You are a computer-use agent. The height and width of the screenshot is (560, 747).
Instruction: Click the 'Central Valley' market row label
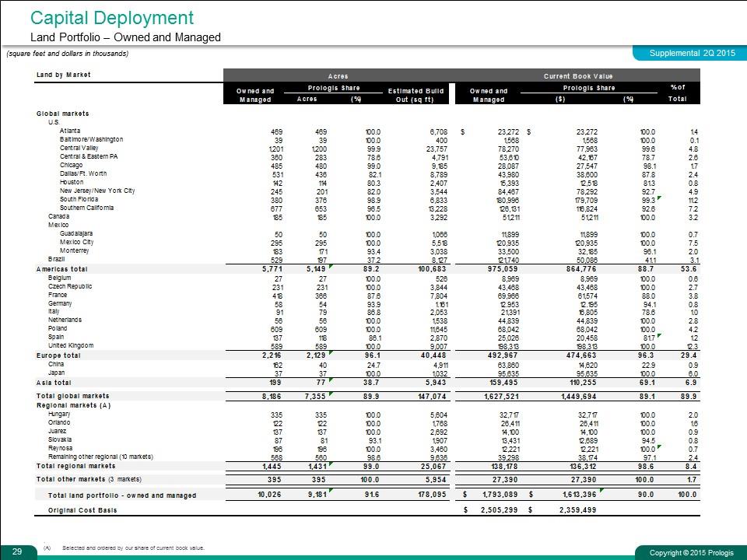click(x=79, y=148)
